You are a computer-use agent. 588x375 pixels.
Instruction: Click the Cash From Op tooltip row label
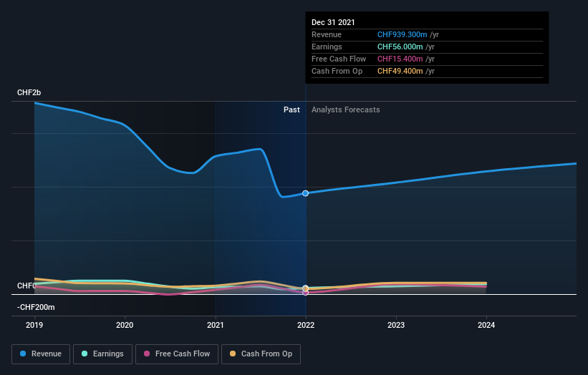337,71
